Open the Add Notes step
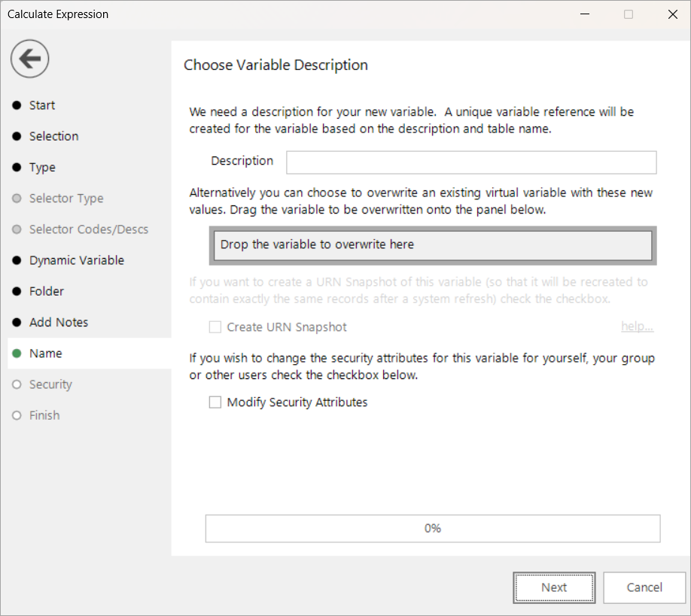The width and height of the screenshot is (691, 616). point(59,323)
